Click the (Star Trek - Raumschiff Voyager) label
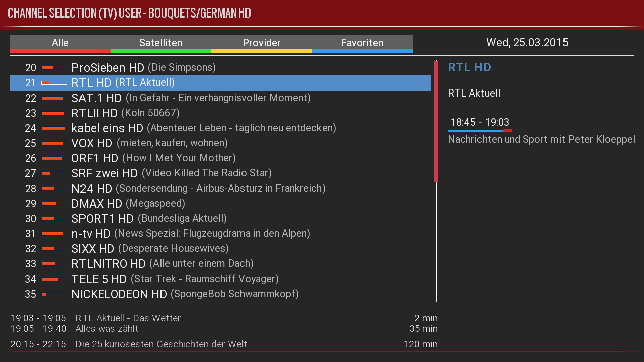Viewport: 644px width, 362px height. [205, 279]
